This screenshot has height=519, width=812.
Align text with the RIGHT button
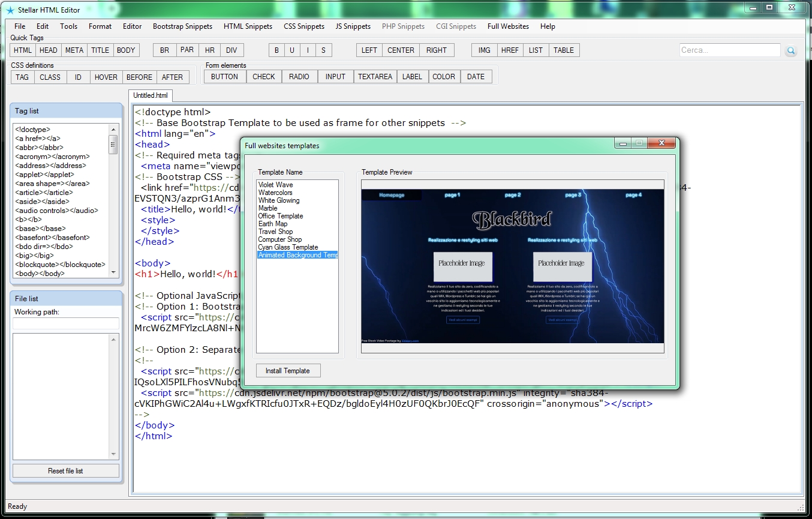(x=437, y=50)
